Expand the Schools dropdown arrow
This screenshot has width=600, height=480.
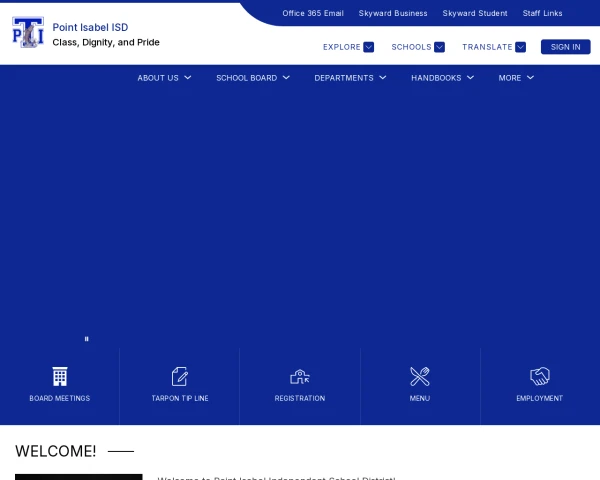439,47
